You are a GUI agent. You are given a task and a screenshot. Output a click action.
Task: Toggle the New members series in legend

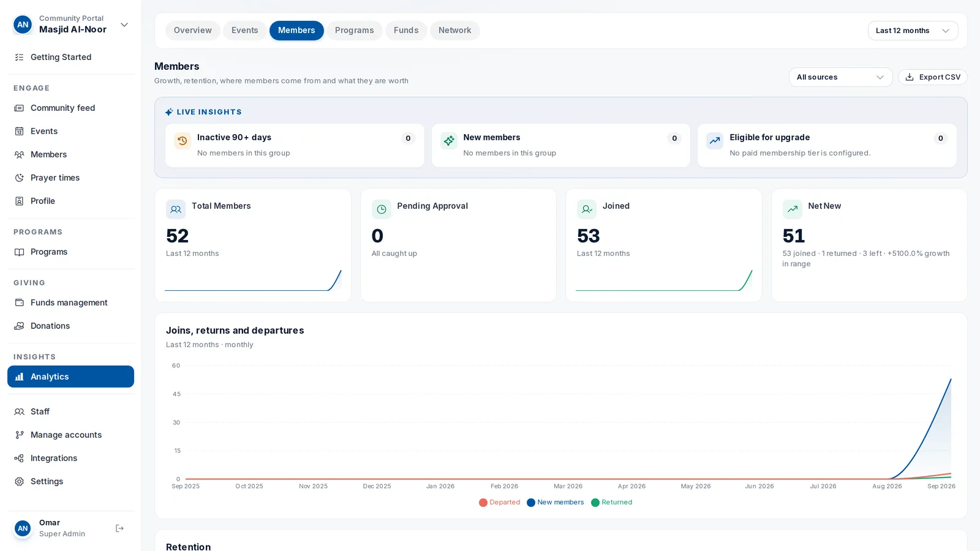click(555, 502)
